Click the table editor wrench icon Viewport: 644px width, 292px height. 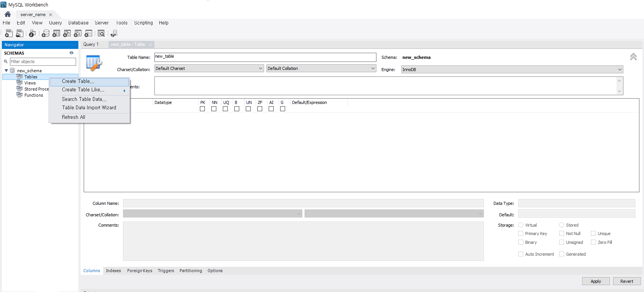pyautogui.click(x=94, y=63)
